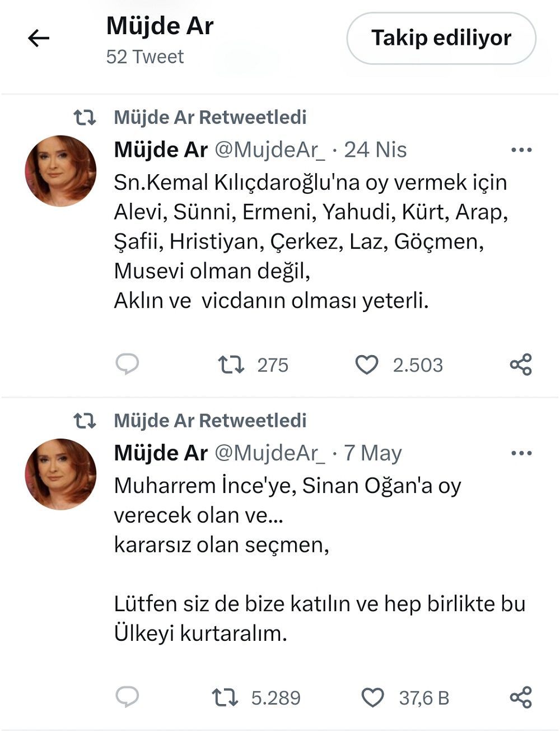Share the 24 Nis tweet

tap(520, 365)
